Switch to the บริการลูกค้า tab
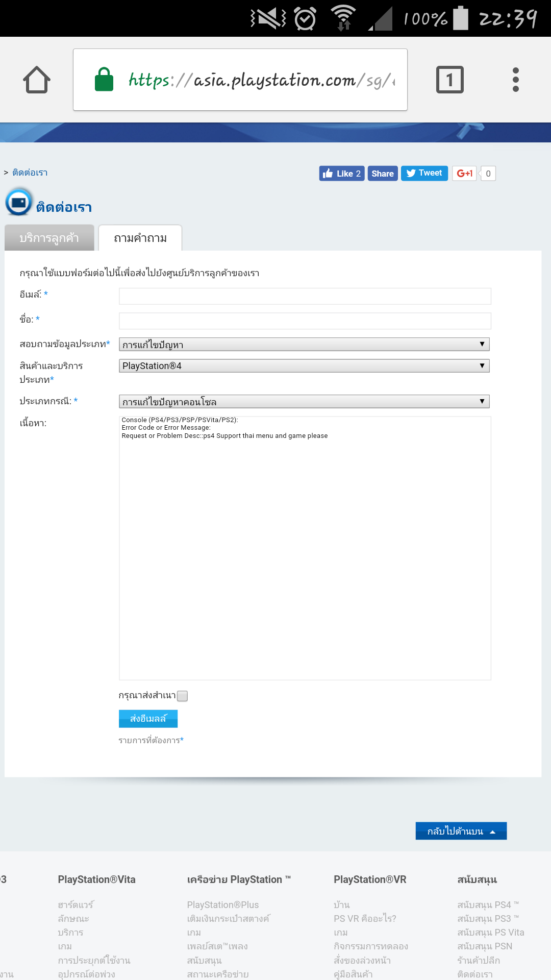 tap(49, 238)
